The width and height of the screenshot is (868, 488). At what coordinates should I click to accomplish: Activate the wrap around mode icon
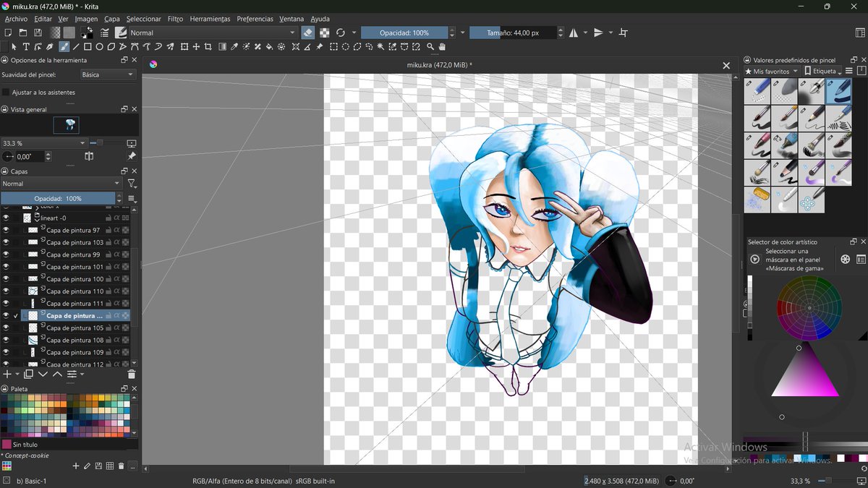point(624,33)
